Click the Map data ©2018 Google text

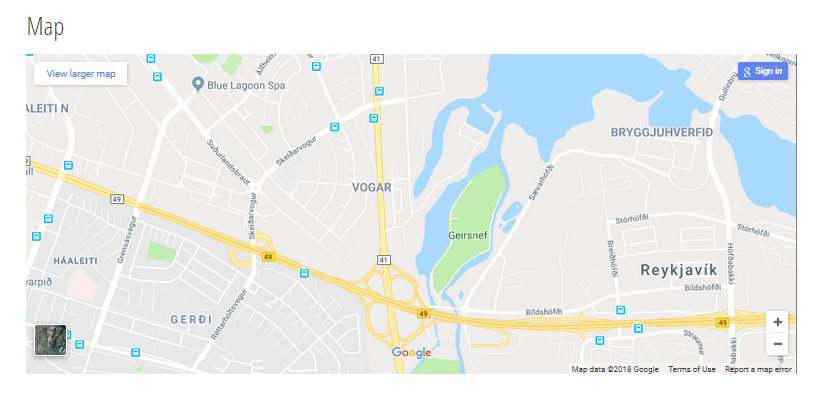tap(615, 369)
